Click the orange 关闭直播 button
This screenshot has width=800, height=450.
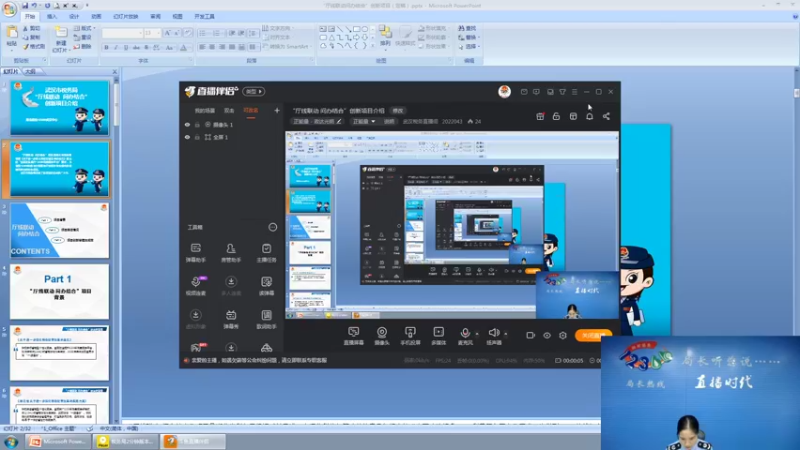coord(593,335)
